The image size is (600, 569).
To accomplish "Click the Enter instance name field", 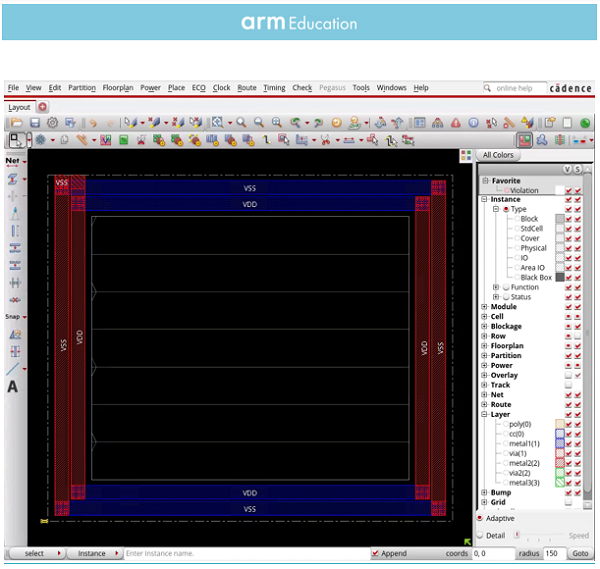I will (247, 553).
